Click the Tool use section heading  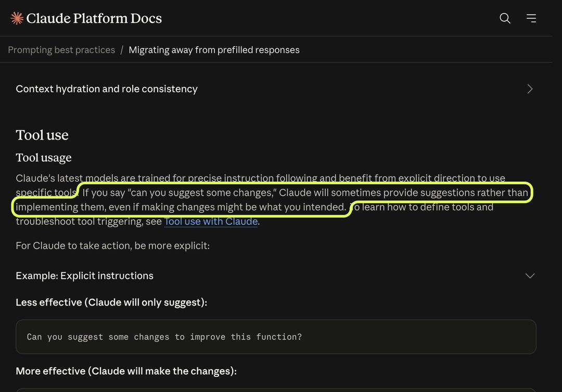pyautogui.click(x=42, y=135)
